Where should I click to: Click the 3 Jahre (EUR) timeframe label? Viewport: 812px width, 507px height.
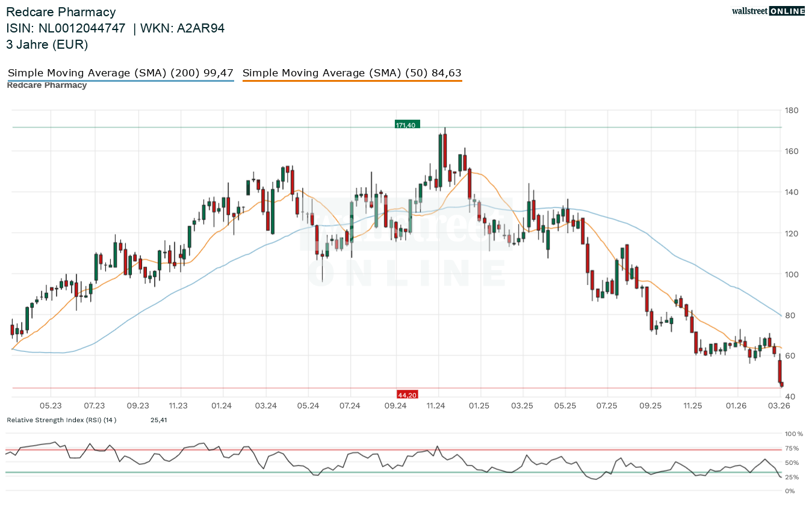[x=47, y=44]
